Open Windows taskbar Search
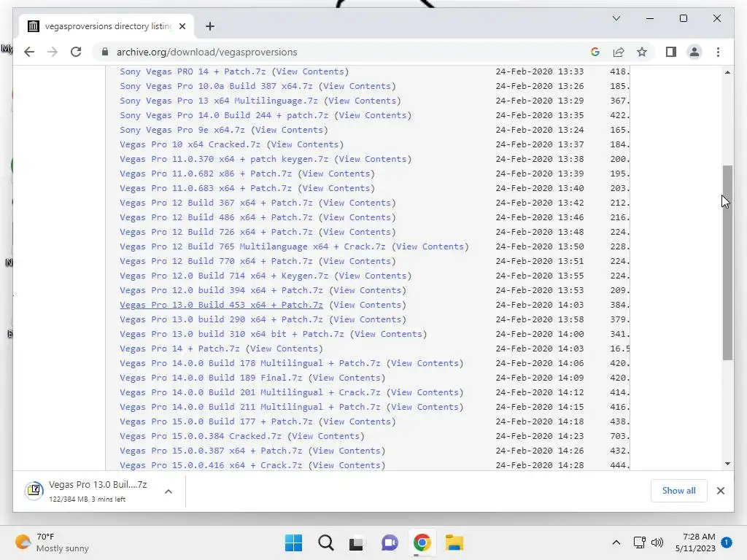 click(x=326, y=542)
